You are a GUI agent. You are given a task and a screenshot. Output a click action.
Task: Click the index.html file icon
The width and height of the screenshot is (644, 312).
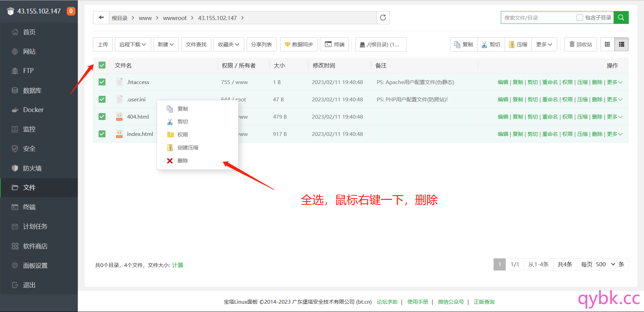click(119, 134)
